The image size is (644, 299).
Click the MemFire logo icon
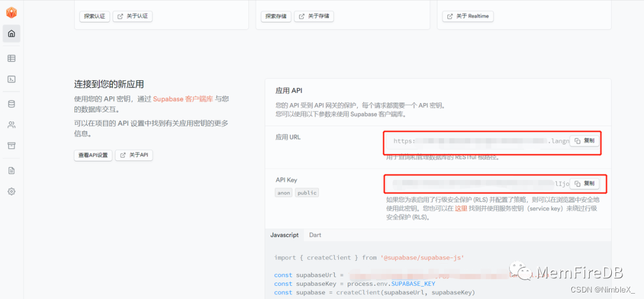pyautogui.click(x=11, y=13)
